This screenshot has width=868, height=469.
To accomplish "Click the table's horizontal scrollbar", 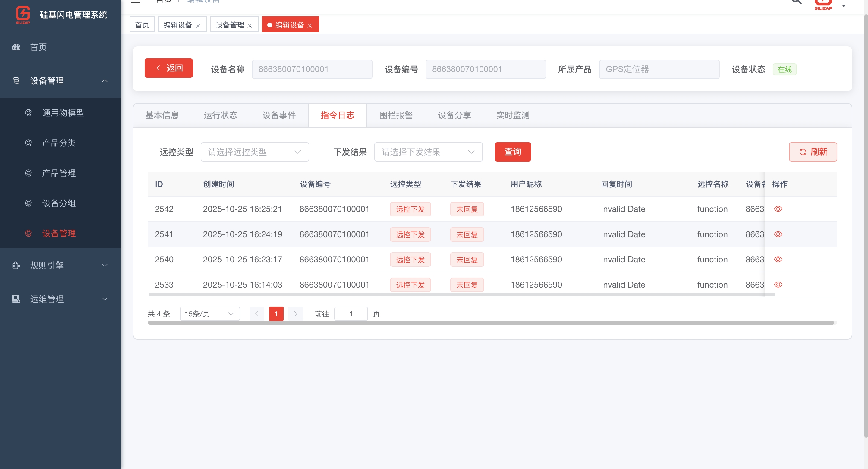I will (462, 295).
